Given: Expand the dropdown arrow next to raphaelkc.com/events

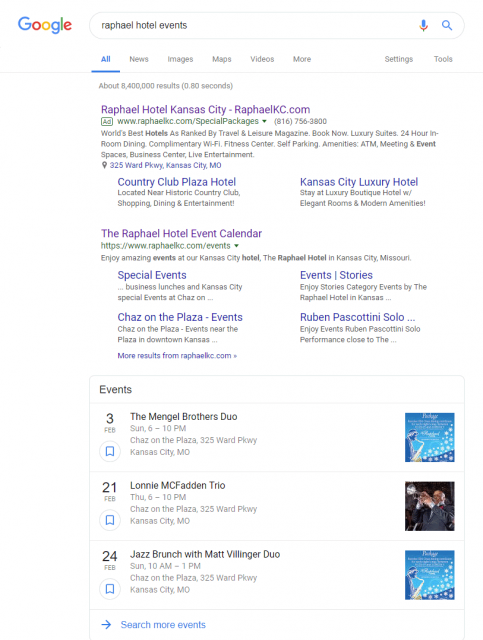Looking at the screenshot, I should coord(236,246).
